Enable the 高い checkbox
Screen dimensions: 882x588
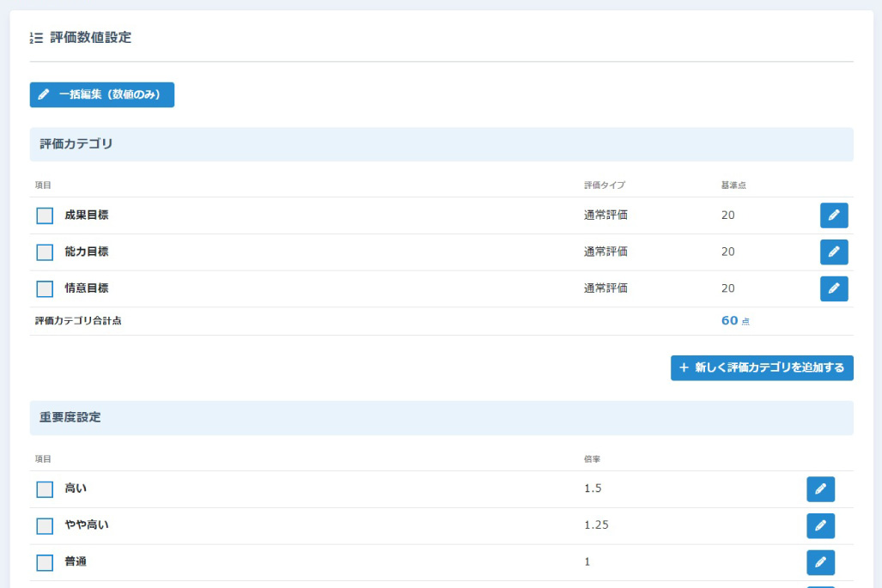(45, 489)
